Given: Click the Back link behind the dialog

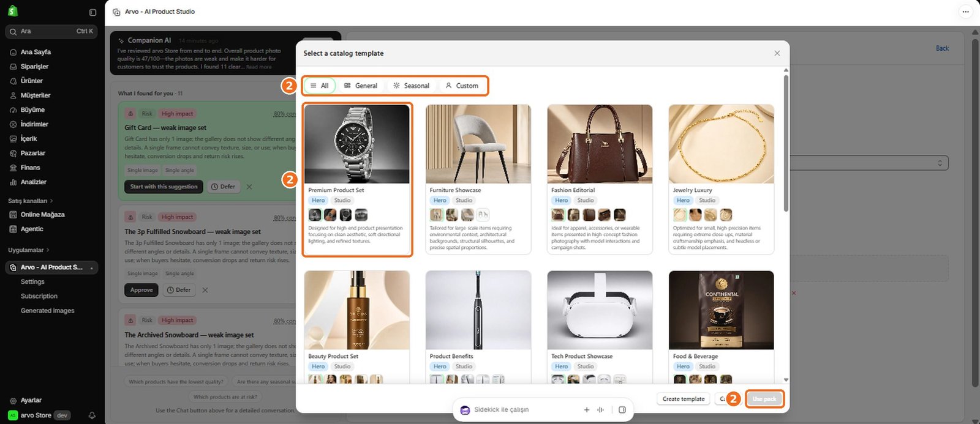Looking at the screenshot, I should click(x=942, y=48).
